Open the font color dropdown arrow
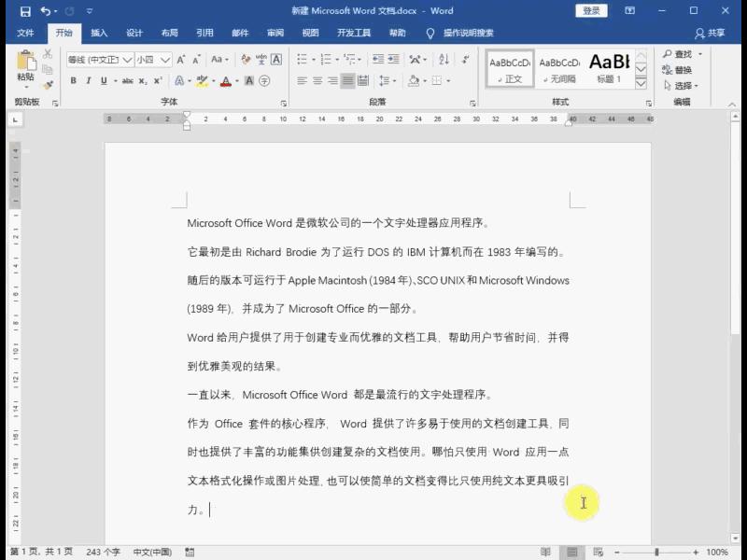The width and height of the screenshot is (747, 560). [x=236, y=79]
